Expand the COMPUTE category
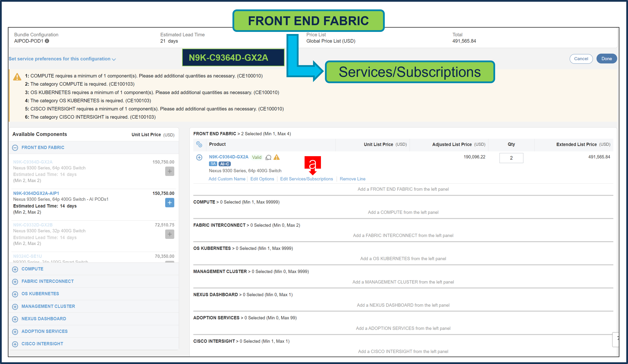Viewport: 628px width, 364px height. tap(15, 269)
